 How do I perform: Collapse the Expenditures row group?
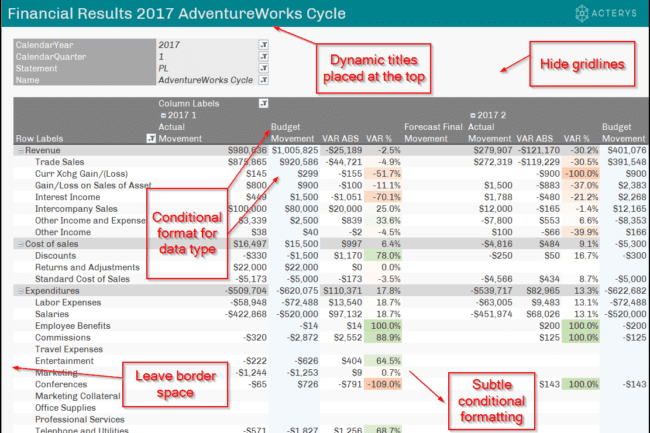[x=20, y=291]
